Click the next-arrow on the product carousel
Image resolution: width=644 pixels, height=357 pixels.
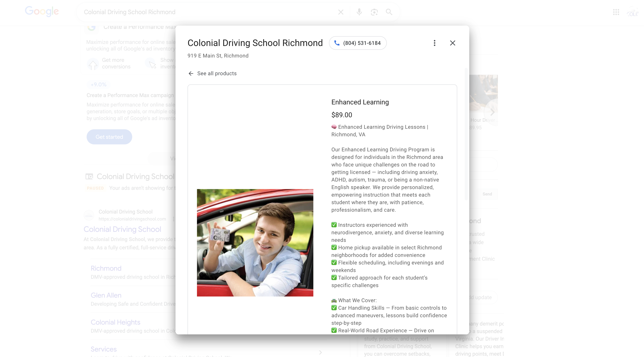[492, 112]
